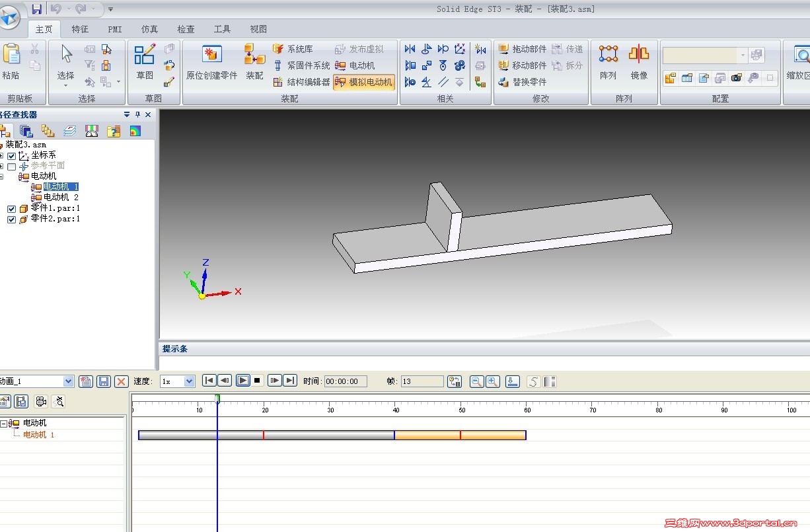Delete animation with red X icon

(x=121, y=381)
